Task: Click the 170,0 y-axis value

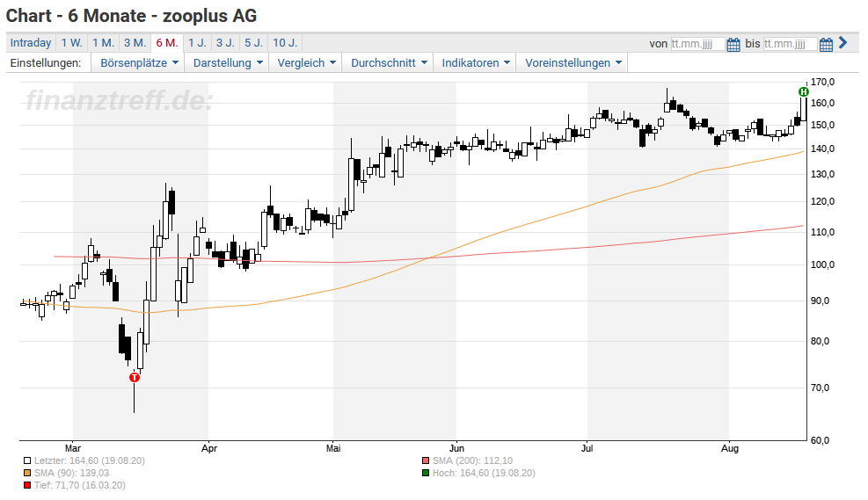Action: [823, 83]
